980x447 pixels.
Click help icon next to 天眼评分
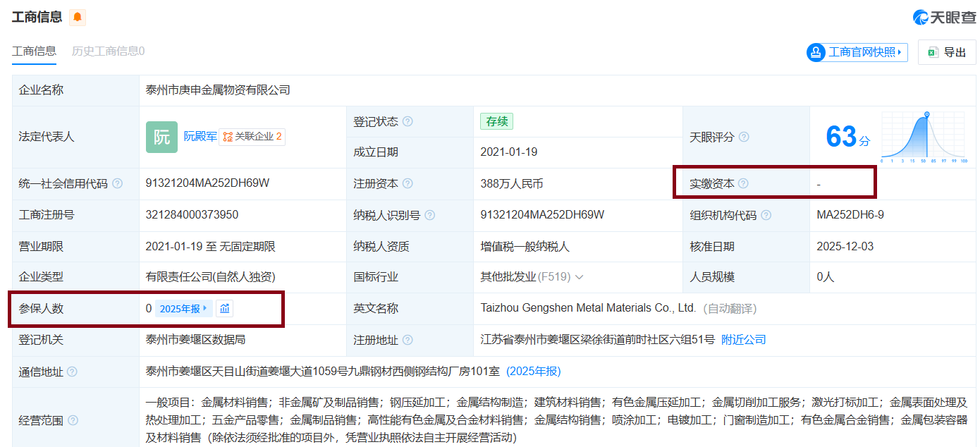743,137
